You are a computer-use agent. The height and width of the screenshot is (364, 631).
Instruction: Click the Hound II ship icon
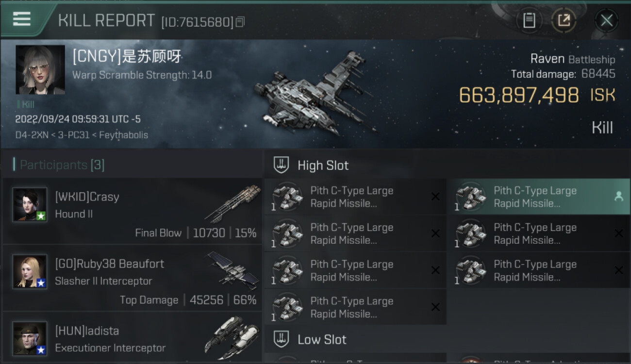232,203
